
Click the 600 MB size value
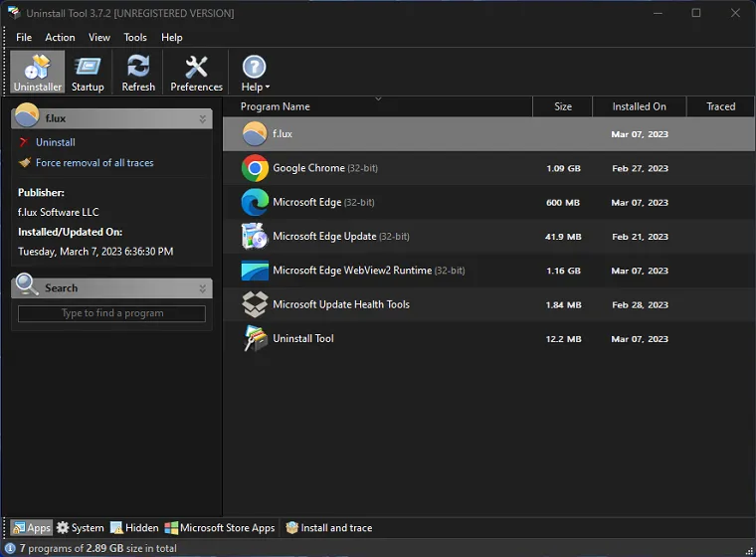click(x=563, y=203)
